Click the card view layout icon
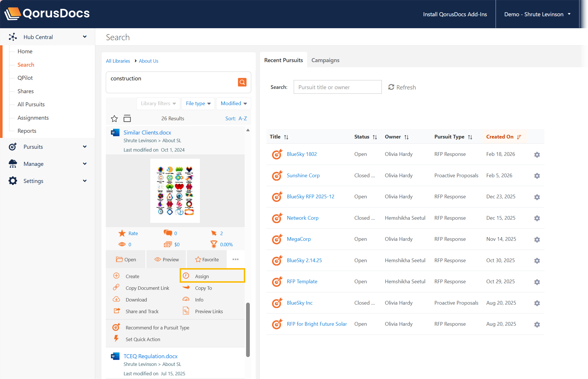Image resolution: width=588 pixels, height=379 pixels. (x=127, y=119)
